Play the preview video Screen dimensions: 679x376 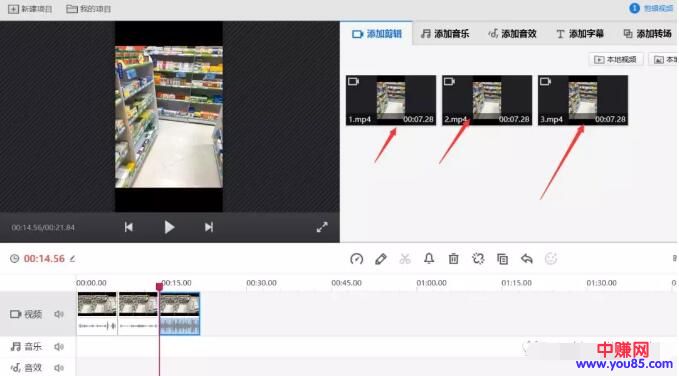tap(169, 227)
